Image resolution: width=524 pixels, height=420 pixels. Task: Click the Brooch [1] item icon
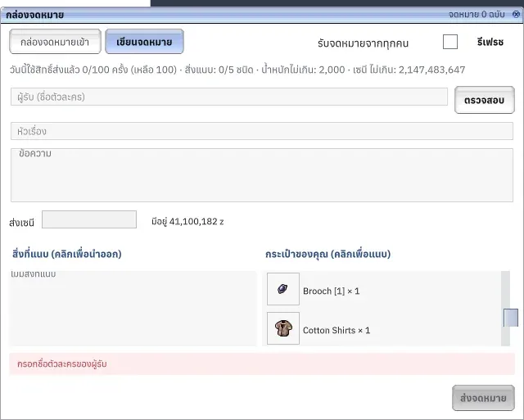tap(283, 289)
